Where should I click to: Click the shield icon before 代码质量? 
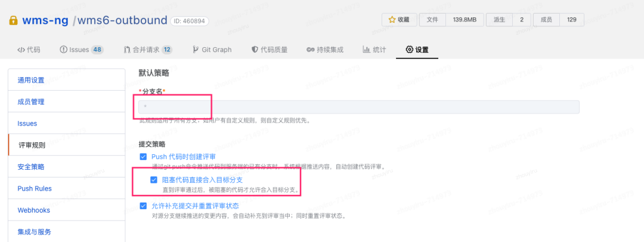click(255, 50)
